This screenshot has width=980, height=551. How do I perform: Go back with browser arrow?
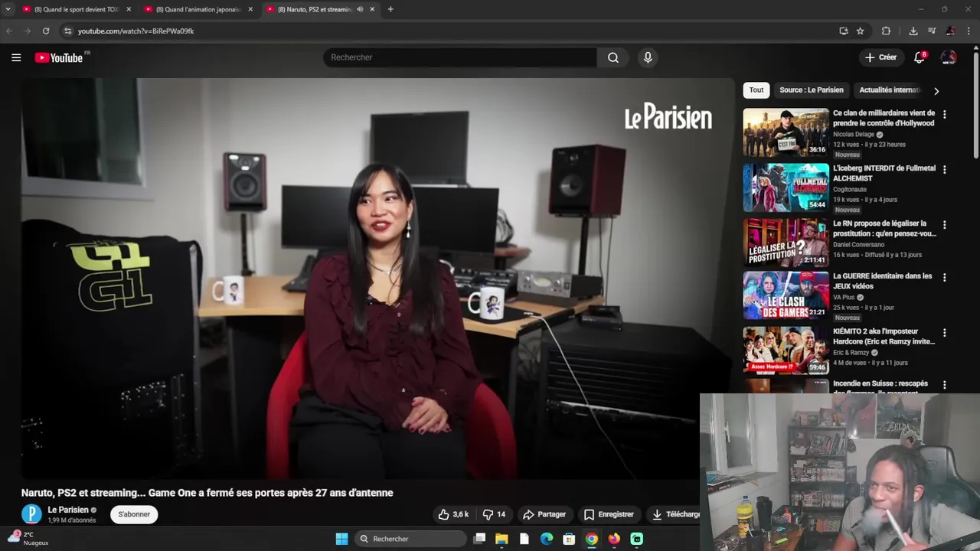[x=9, y=31]
